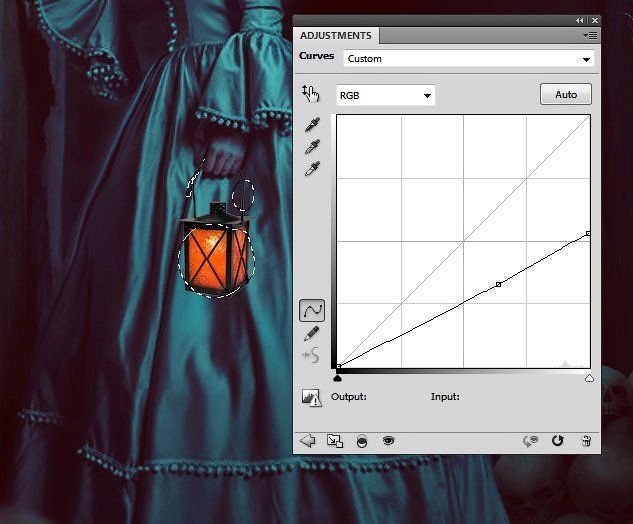This screenshot has height=524, width=633.
Task: Click the Output label
Action: [x=349, y=397]
